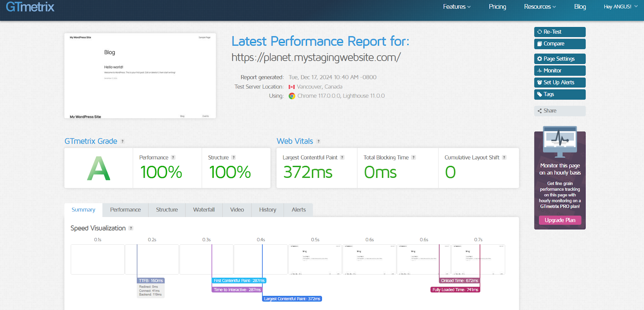Image resolution: width=644 pixels, height=310 pixels.
Task: Click the 0.1s blank filmstrip frame
Action: coord(98,260)
